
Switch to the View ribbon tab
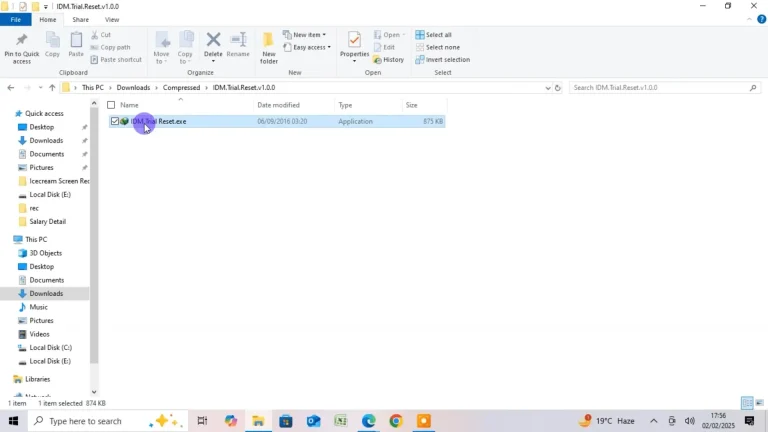112,20
